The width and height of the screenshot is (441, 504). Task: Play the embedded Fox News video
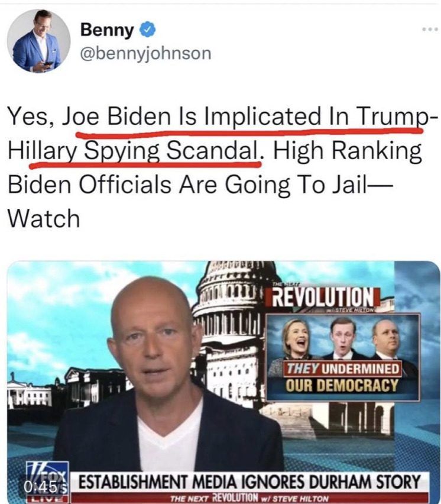coord(223,382)
